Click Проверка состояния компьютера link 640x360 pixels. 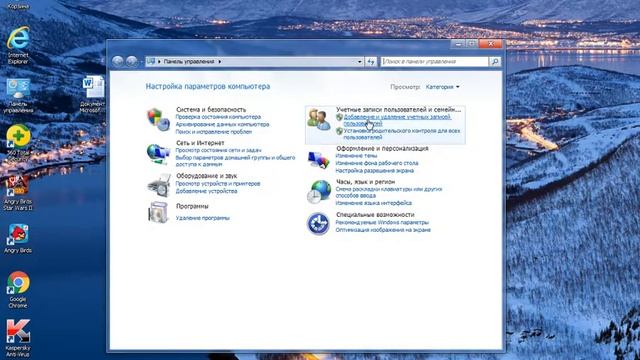(218, 117)
